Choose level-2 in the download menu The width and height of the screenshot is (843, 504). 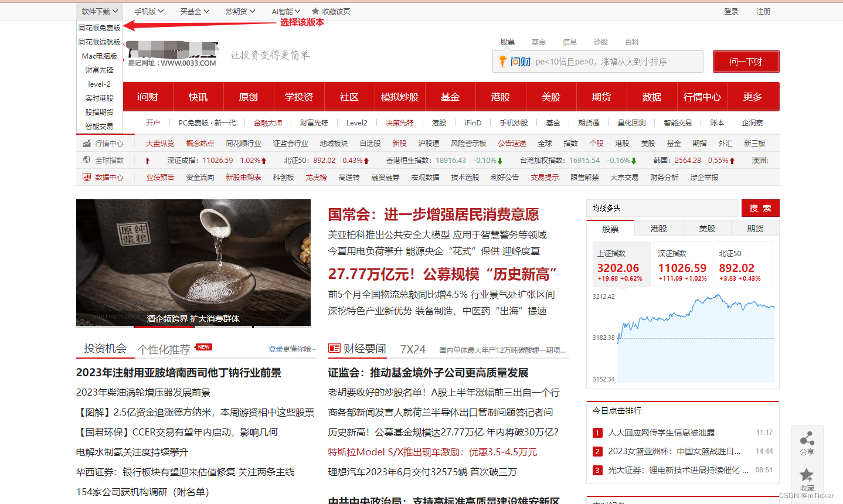[100, 84]
